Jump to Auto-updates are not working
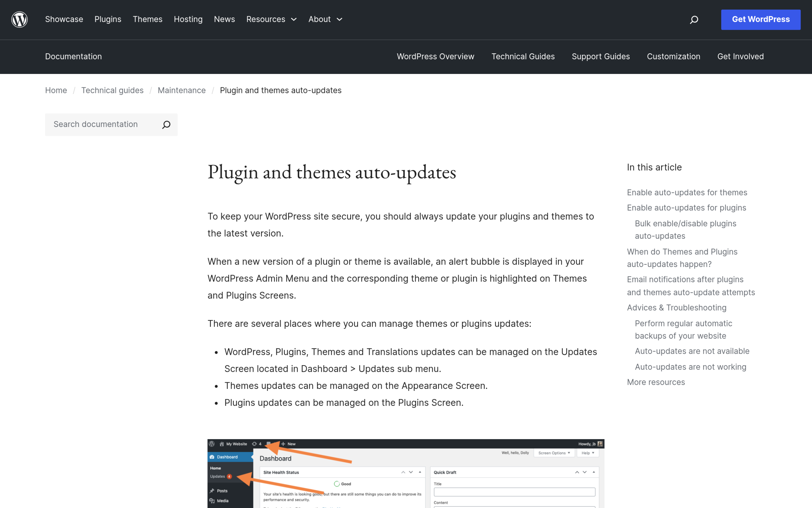Viewport: 812px width, 508px height. pos(691,367)
